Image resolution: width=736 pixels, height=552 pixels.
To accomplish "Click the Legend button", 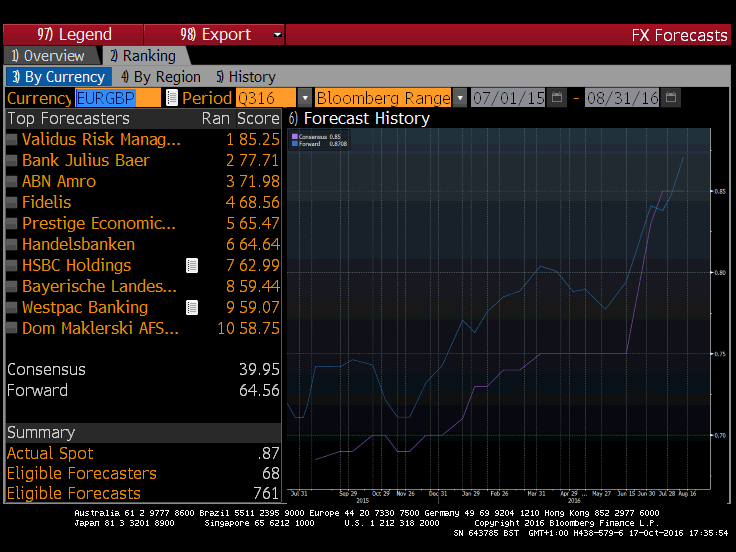I will 73,35.
